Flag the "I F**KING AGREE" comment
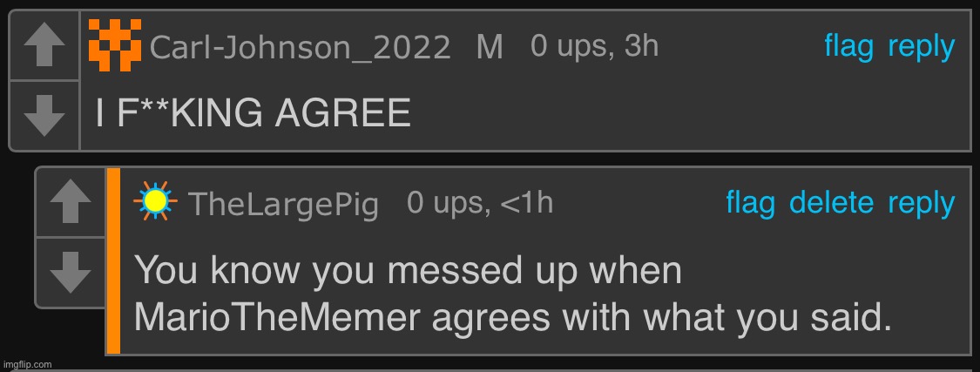 [x=848, y=46]
